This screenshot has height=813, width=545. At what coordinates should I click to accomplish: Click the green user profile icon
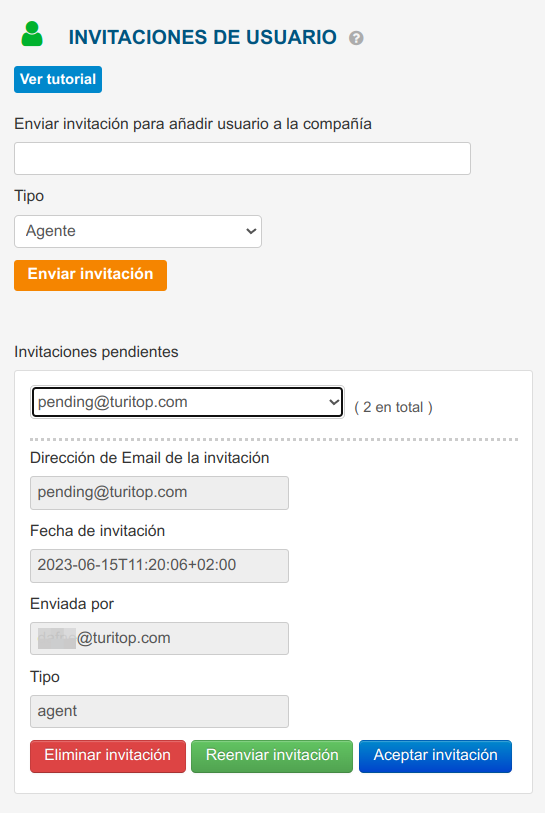pyautogui.click(x=32, y=34)
